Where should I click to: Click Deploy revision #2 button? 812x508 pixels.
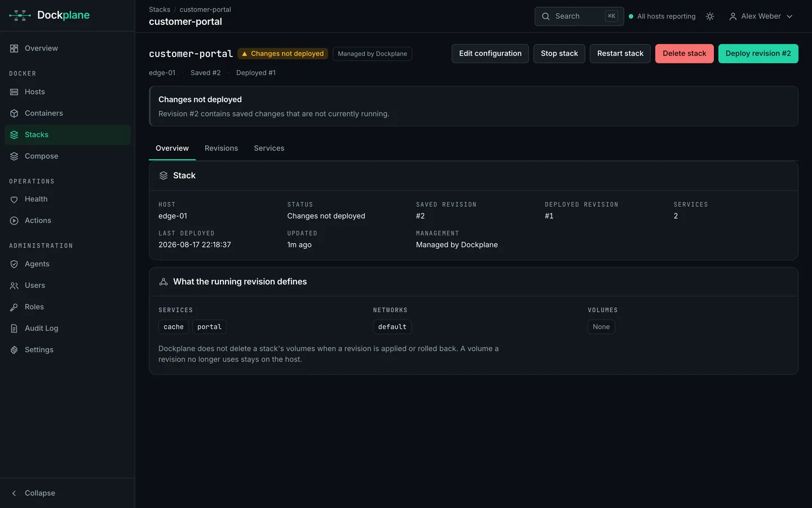click(758, 54)
